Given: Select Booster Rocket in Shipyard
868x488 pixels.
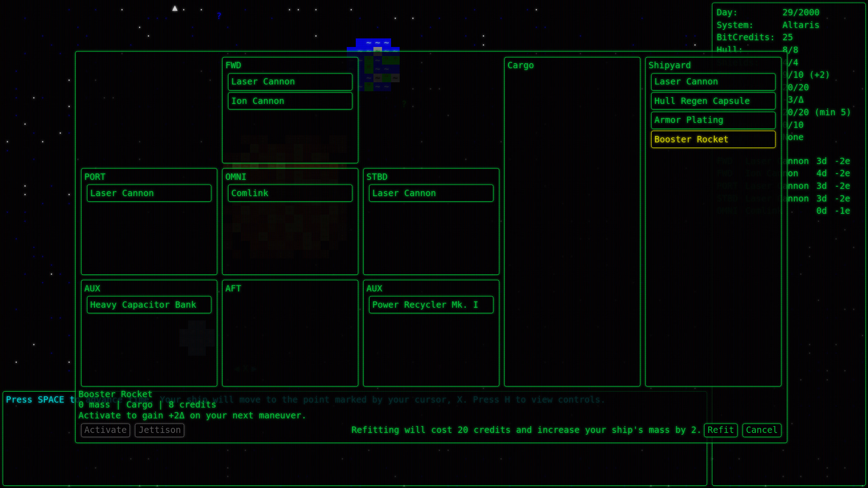Looking at the screenshot, I should coord(713,139).
